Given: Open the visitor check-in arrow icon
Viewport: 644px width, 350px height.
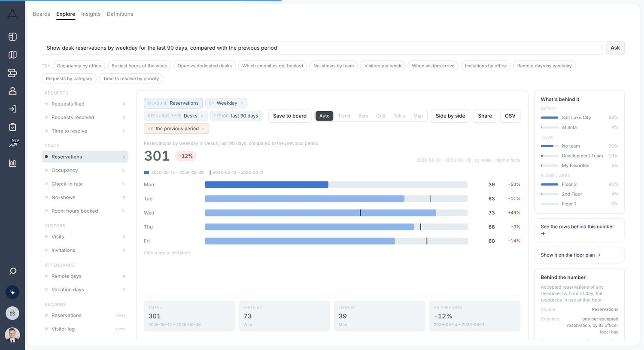Looking at the screenshot, I should click(12, 109).
